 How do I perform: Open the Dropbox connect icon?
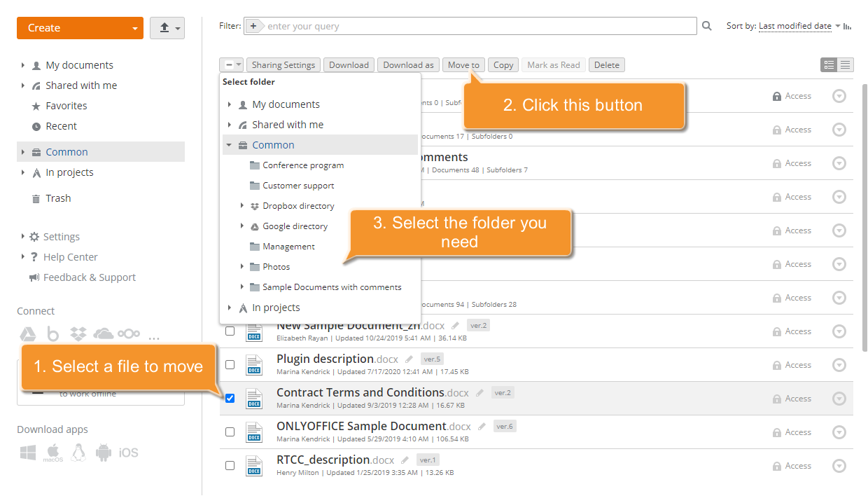(78, 334)
